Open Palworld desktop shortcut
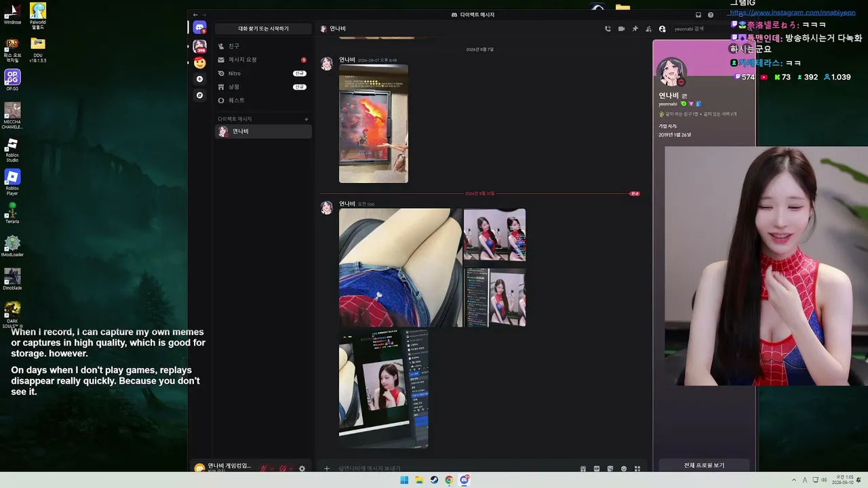 click(38, 14)
